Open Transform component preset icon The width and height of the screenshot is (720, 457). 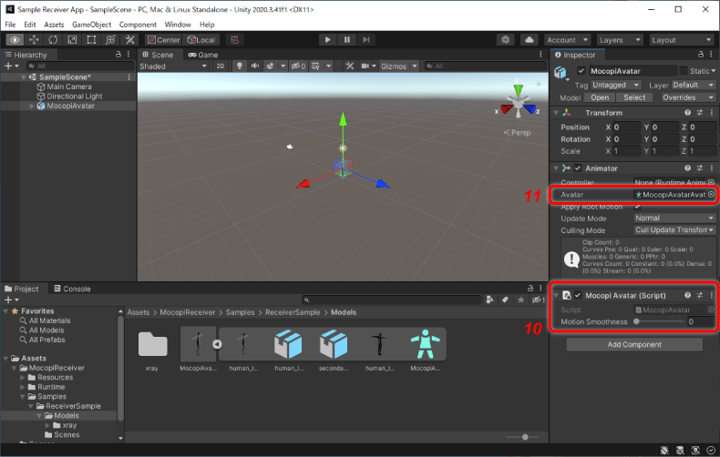699,113
